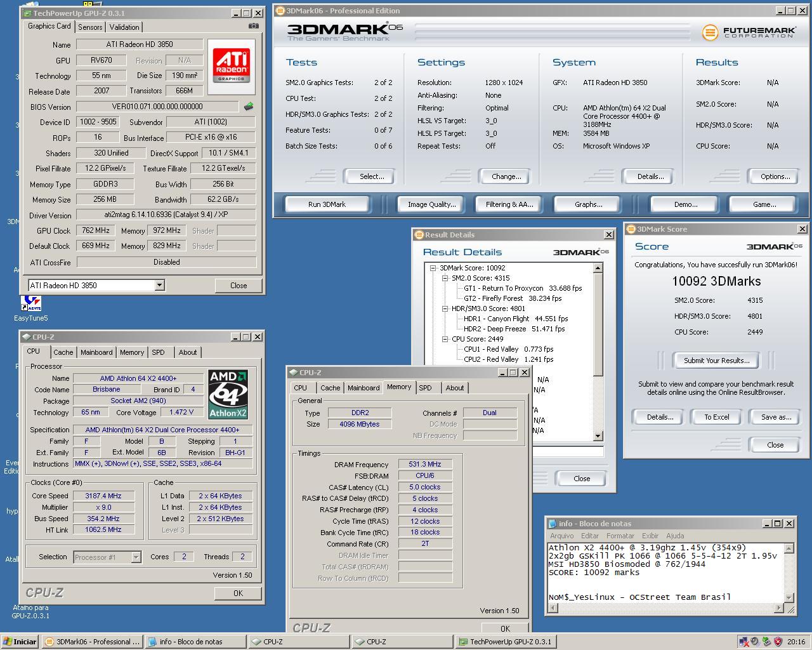The image size is (812, 650).
Task: Collapse the CPU Score tree node
Action: coord(445,339)
